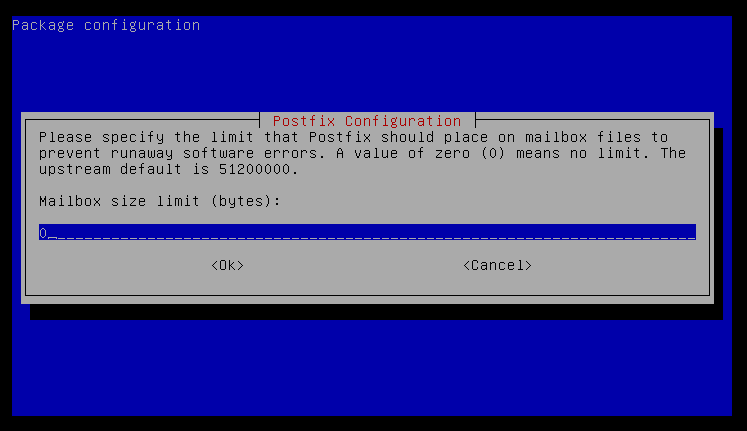Viewport: 747px width, 431px height.
Task: Click "runaway software errors" in the description
Action: (x=218, y=153)
